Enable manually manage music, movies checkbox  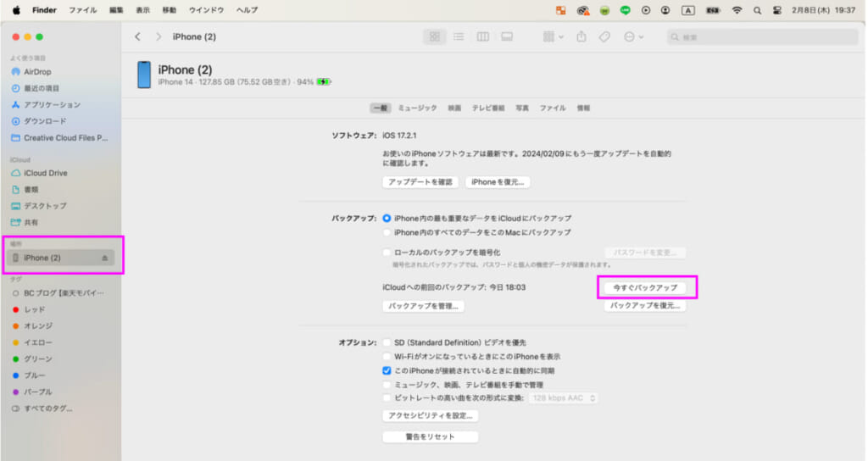[387, 385]
